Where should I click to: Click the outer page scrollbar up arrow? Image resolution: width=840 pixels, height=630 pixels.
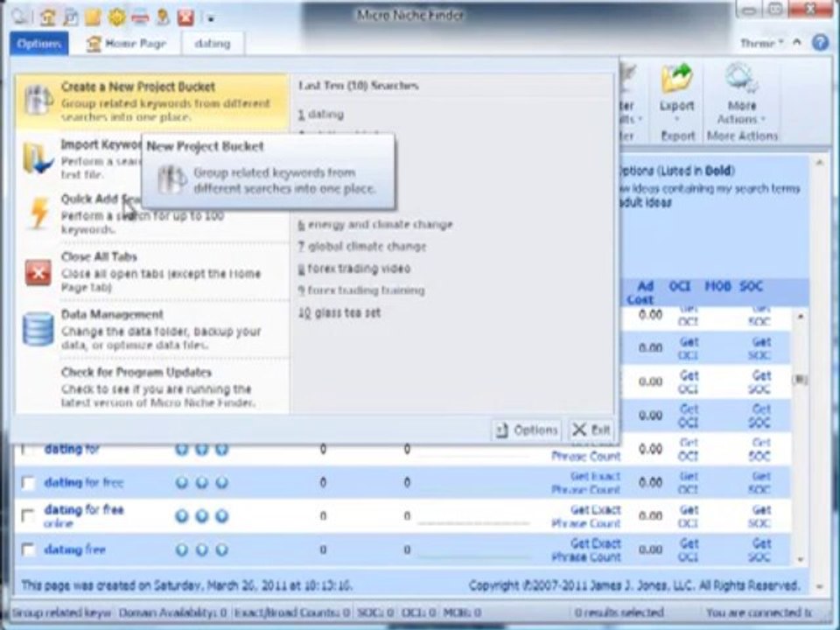pyautogui.click(x=820, y=163)
